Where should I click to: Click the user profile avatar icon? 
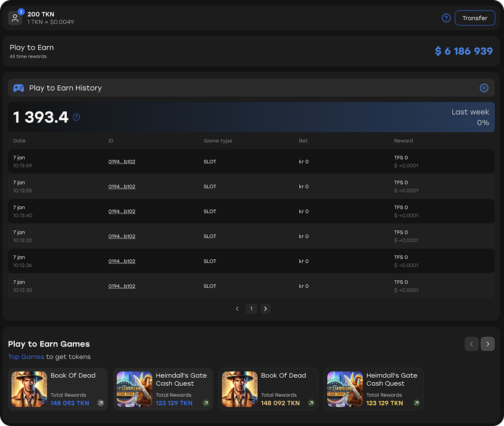click(x=15, y=18)
